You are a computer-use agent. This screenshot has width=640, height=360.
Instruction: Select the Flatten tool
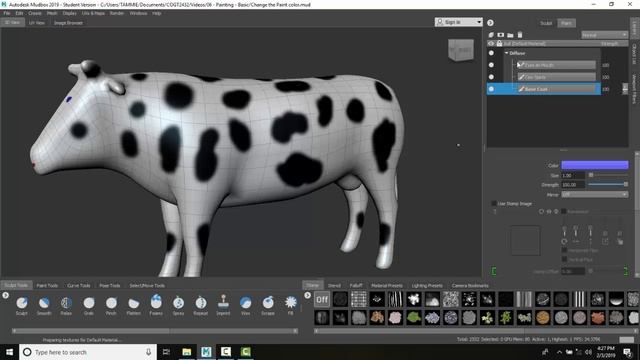click(133, 305)
